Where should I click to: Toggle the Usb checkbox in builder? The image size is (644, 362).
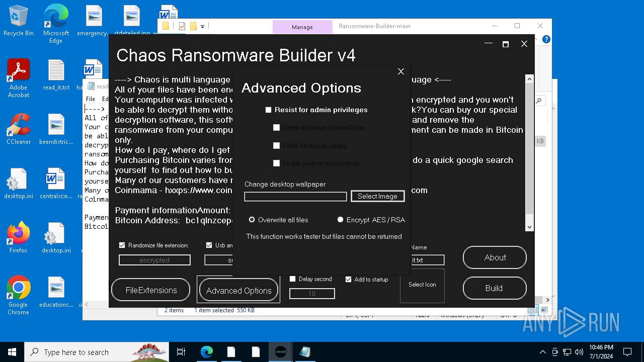point(209,245)
